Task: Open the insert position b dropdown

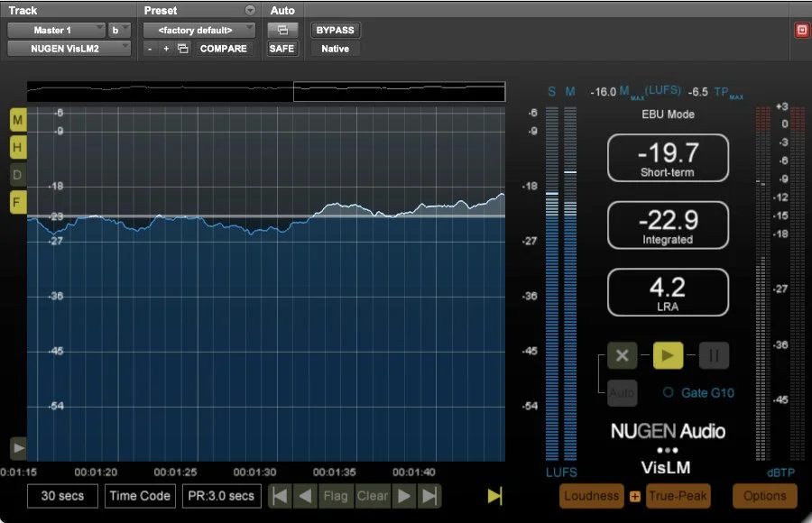Action: tap(119, 30)
